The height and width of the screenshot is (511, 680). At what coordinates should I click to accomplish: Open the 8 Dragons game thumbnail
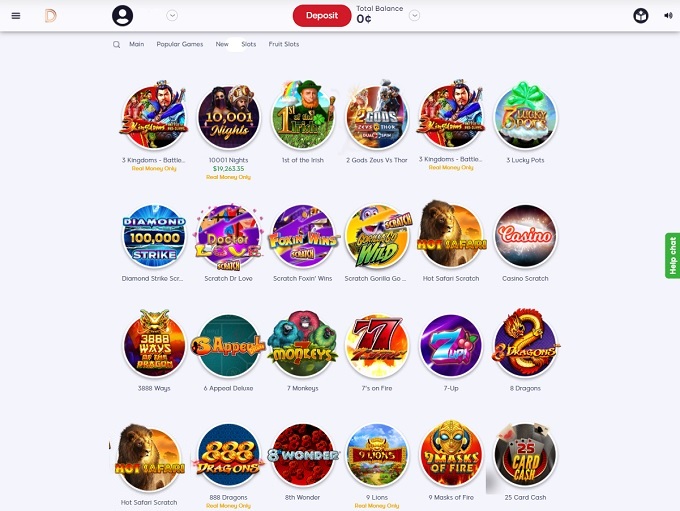coord(525,344)
